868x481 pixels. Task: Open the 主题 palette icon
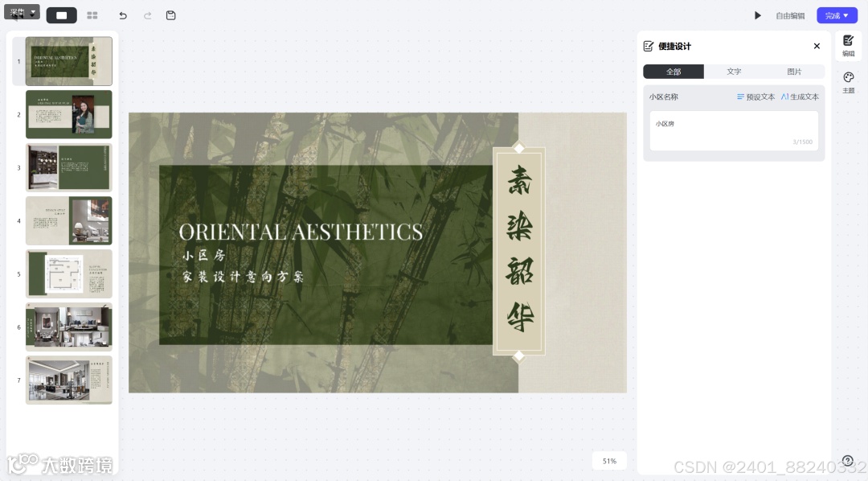tap(848, 82)
